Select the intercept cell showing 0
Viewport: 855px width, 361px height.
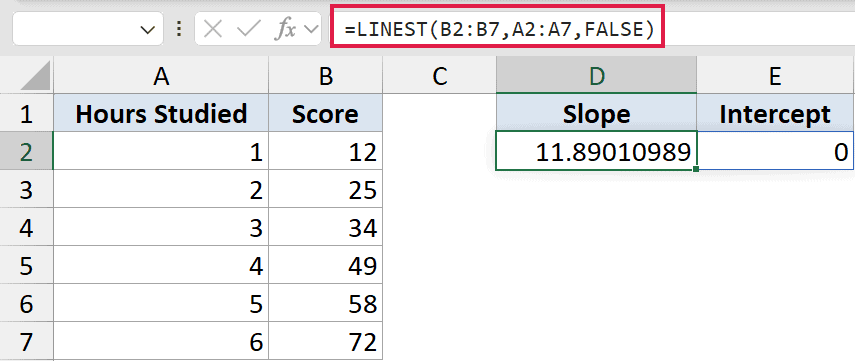point(775,151)
